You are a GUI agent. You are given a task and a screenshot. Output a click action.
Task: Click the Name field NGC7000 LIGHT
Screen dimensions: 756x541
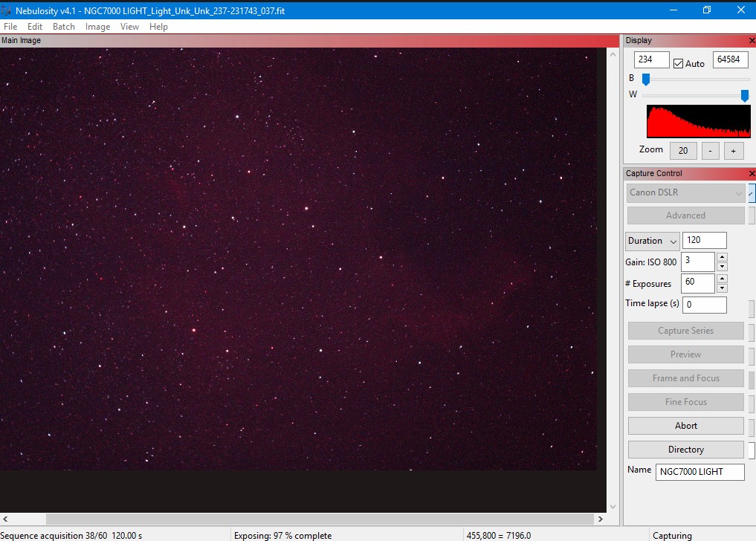[x=700, y=472]
